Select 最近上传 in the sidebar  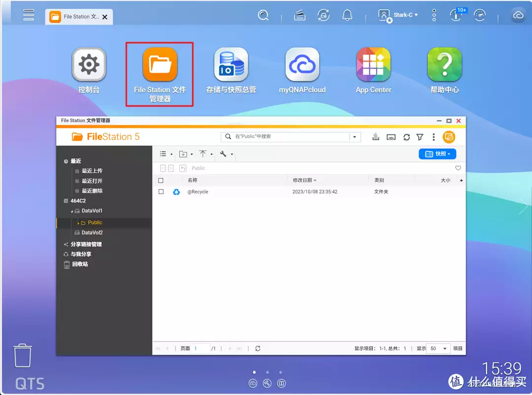tap(92, 171)
